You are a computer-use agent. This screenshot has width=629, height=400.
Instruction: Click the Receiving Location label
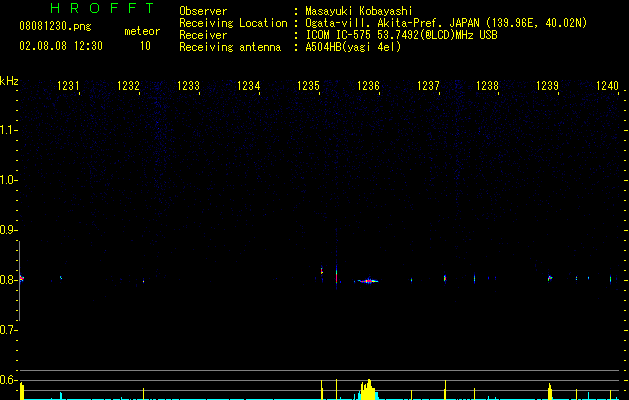tap(233, 23)
